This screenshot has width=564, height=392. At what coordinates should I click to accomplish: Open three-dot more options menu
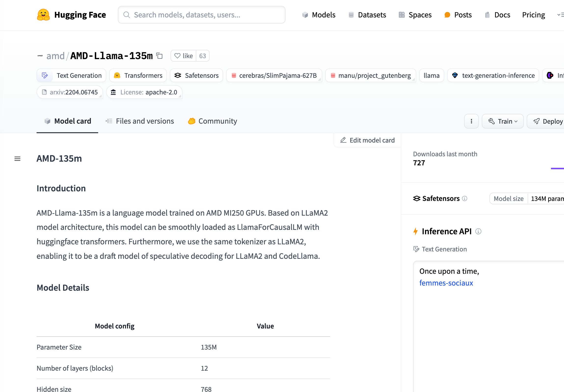pyautogui.click(x=471, y=121)
